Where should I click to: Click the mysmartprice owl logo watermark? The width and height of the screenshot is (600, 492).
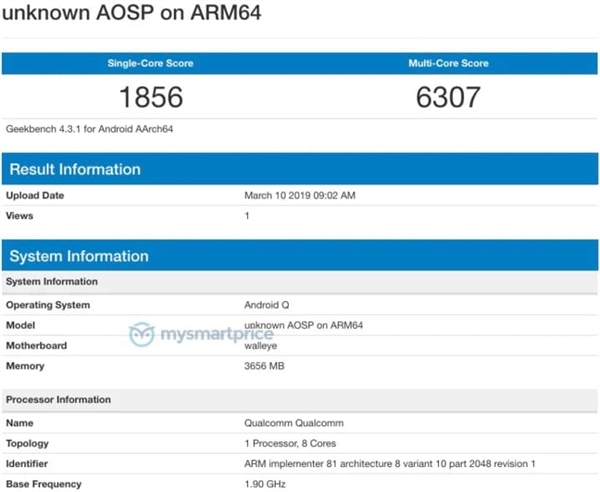click(x=143, y=335)
